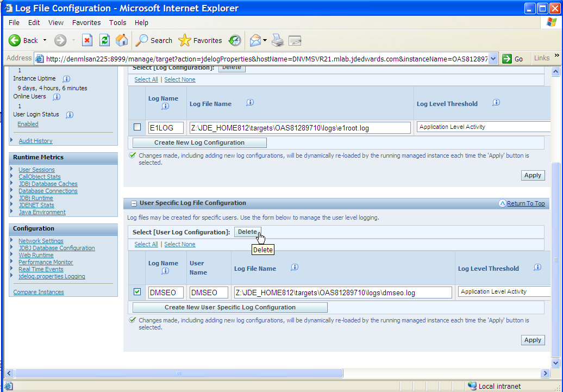Click the horizontal scrollbar right arrow
The image size is (563, 392).
(546, 374)
